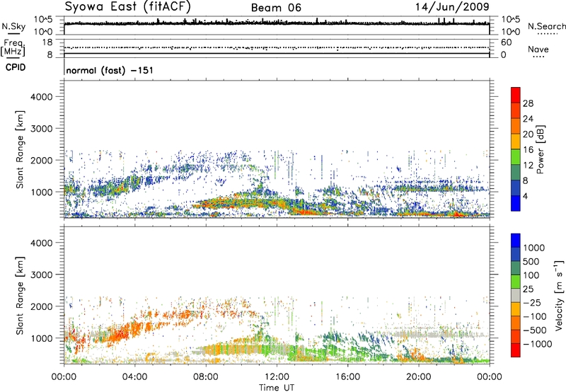The height and width of the screenshot is (392, 566).
Task: Click the "N.Sky" legend label
Action: click(x=13, y=26)
